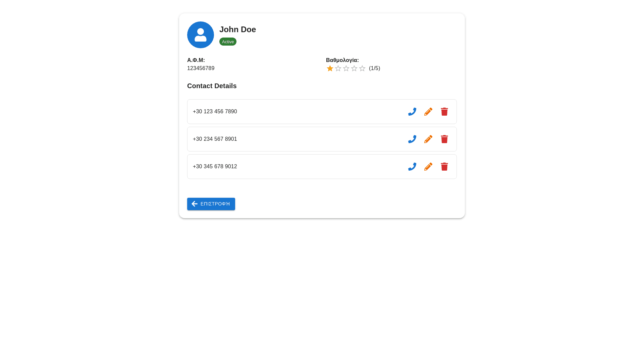
Task: Edit the +30 123 456 7890 contact
Action: tap(428, 112)
